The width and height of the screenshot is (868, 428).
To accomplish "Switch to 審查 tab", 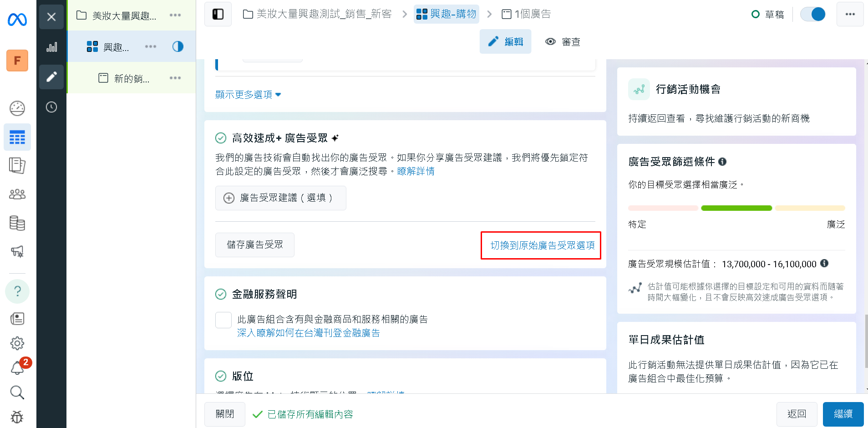I will (x=563, y=42).
